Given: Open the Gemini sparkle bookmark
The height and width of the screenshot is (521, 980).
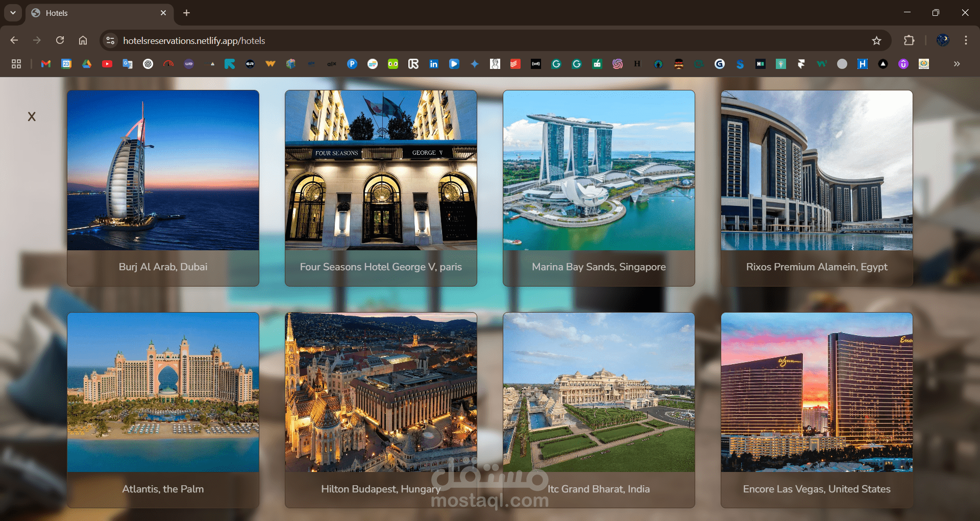Looking at the screenshot, I should [x=475, y=64].
